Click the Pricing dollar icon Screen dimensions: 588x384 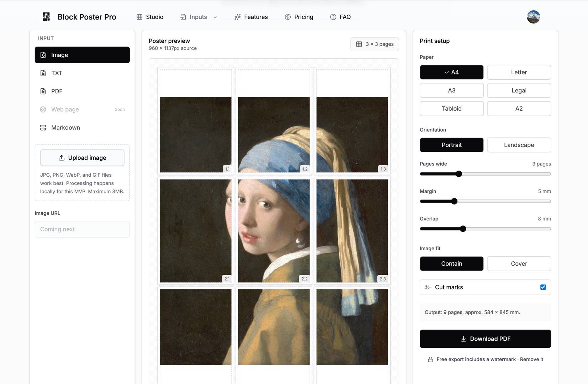point(288,17)
